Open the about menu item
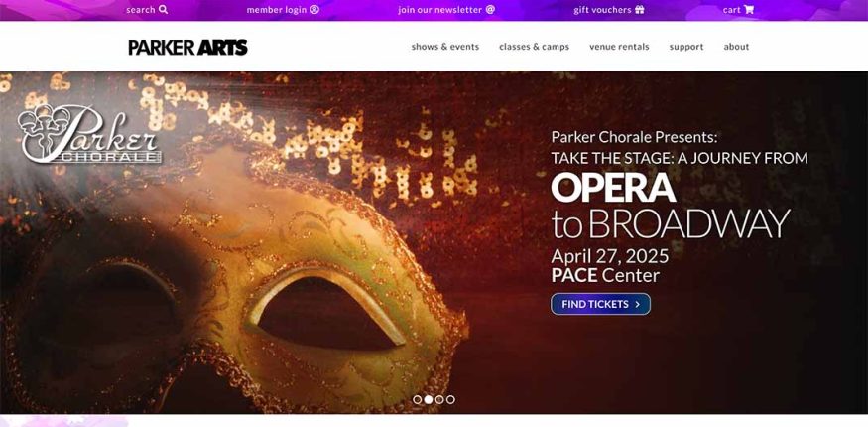Screen dimensions: 868x427 coord(736,47)
